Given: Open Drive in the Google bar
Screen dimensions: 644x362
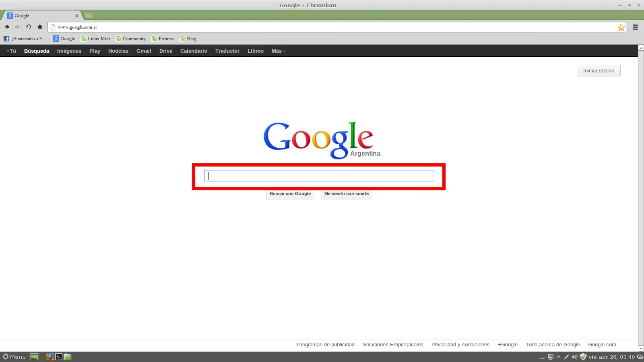Looking at the screenshot, I should point(166,51).
